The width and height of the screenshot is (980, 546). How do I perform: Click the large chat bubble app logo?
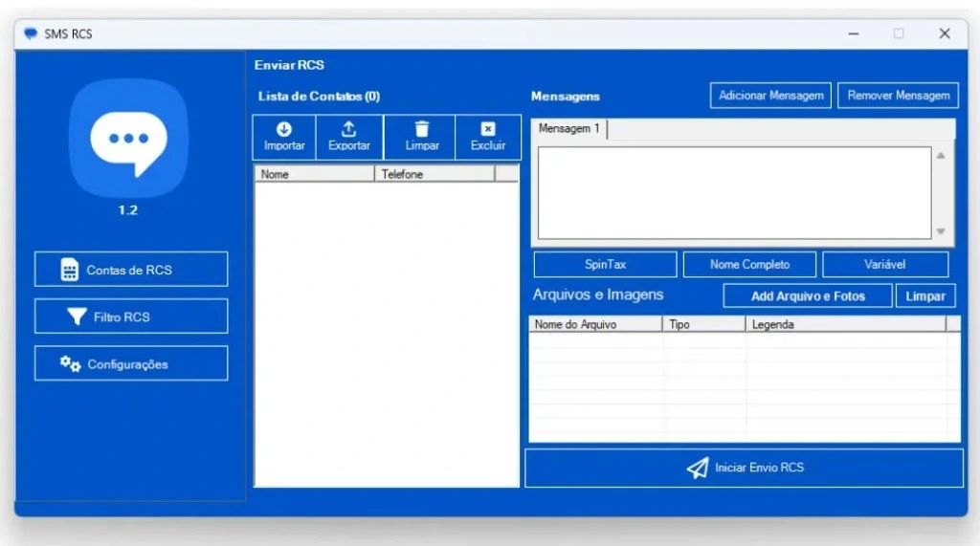pyautogui.click(x=129, y=138)
